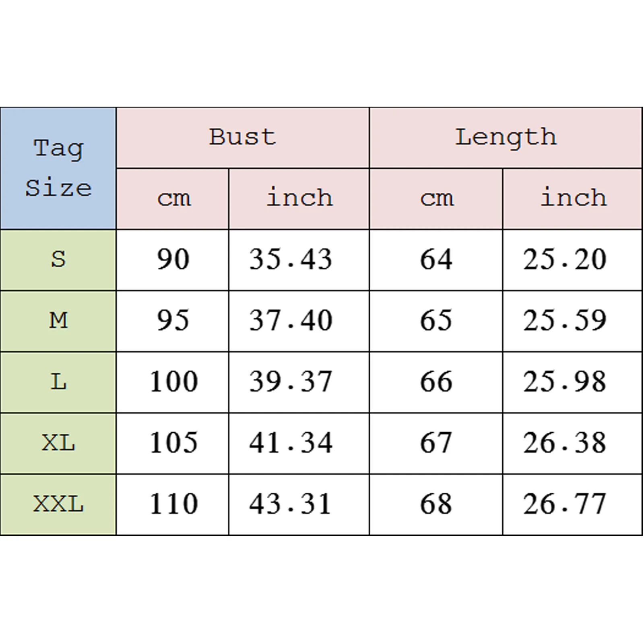This screenshot has height=644, width=644.
Task: Select the XXL size row label
Action: (58, 504)
